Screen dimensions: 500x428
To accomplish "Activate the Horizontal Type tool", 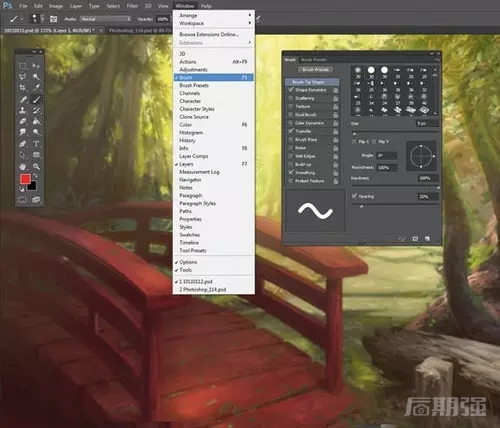I will pyautogui.click(x=36, y=144).
